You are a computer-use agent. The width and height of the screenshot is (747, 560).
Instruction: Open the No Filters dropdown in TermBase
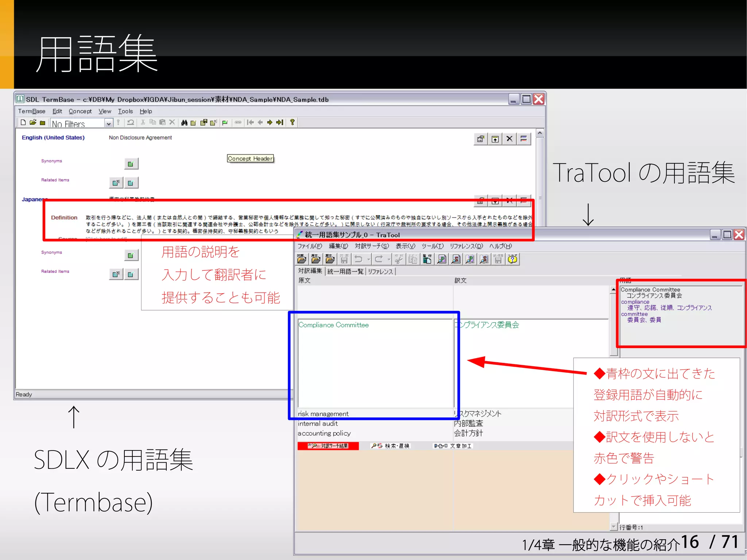point(108,124)
